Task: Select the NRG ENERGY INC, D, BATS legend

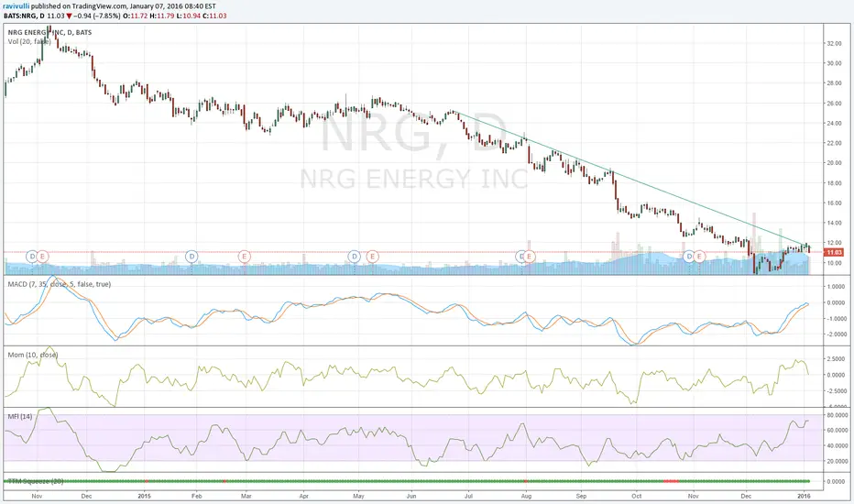Action: point(49,33)
